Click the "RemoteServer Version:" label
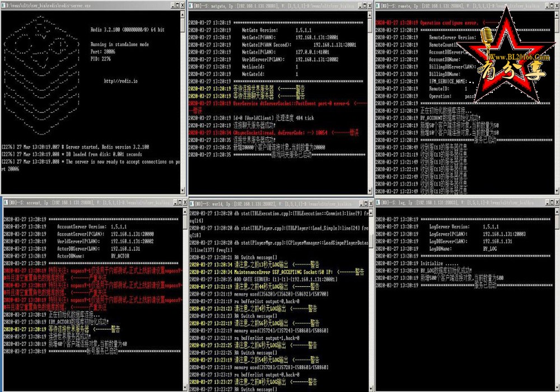 [452, 37]
